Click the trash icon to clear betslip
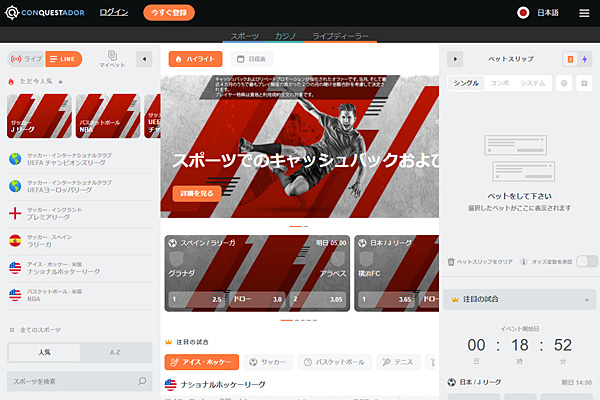The height and width of the screenshot is (400, 600). point(452,261)
